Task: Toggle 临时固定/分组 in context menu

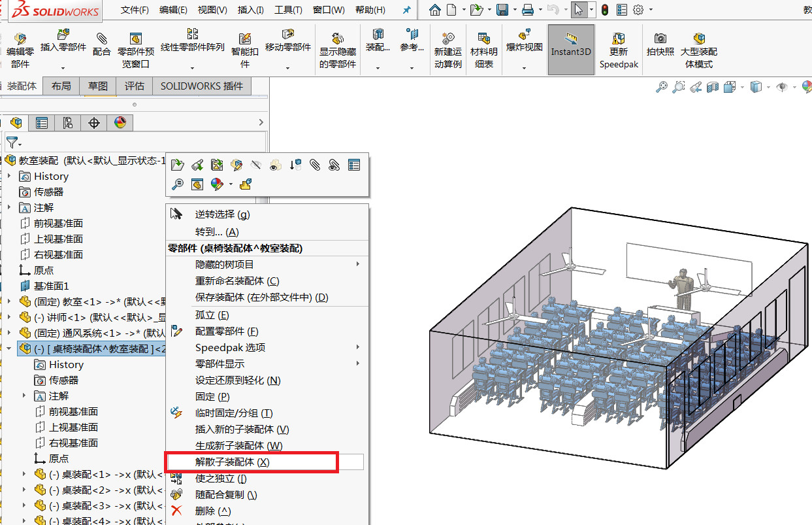Action: pyautogui.click(x=234, y=413)
